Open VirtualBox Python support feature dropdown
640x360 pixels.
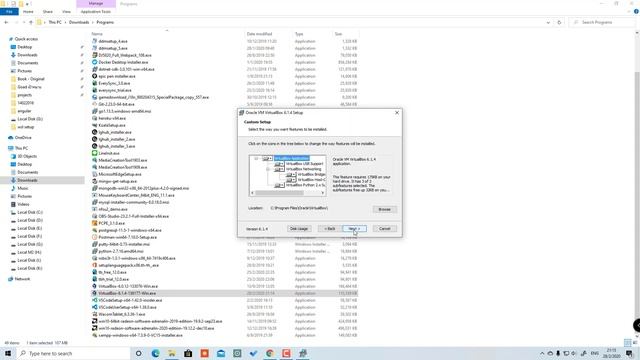coord(279,185)
